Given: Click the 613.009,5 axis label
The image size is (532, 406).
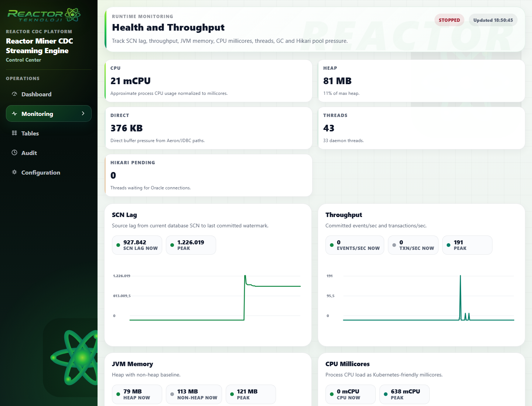Looking at the screenshot, I should coord(122,296).
